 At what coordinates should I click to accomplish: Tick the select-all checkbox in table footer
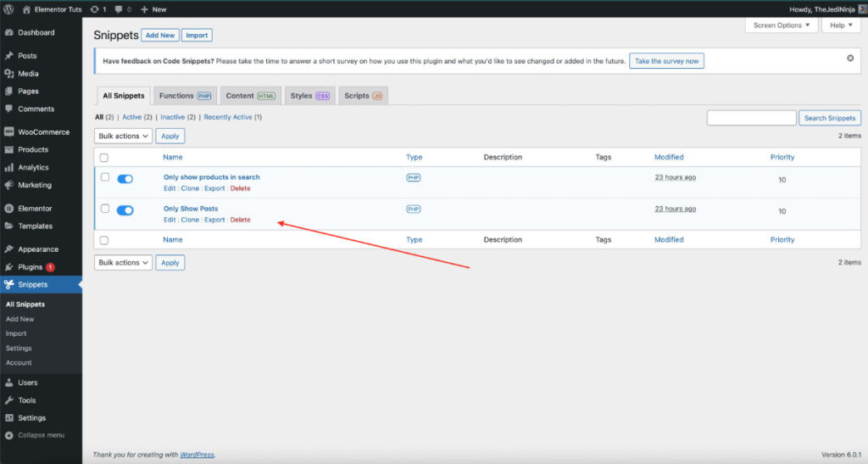pyautogui.click(x=104, y=240)
